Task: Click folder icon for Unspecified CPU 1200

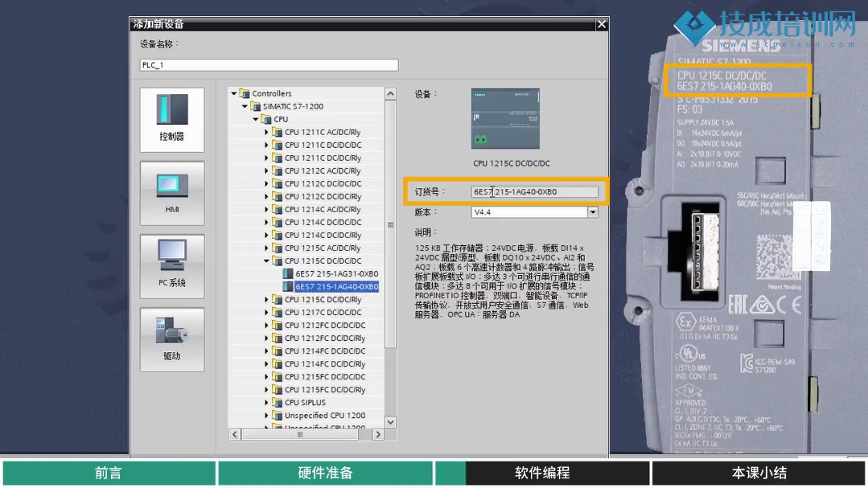Action: [277, 416]
